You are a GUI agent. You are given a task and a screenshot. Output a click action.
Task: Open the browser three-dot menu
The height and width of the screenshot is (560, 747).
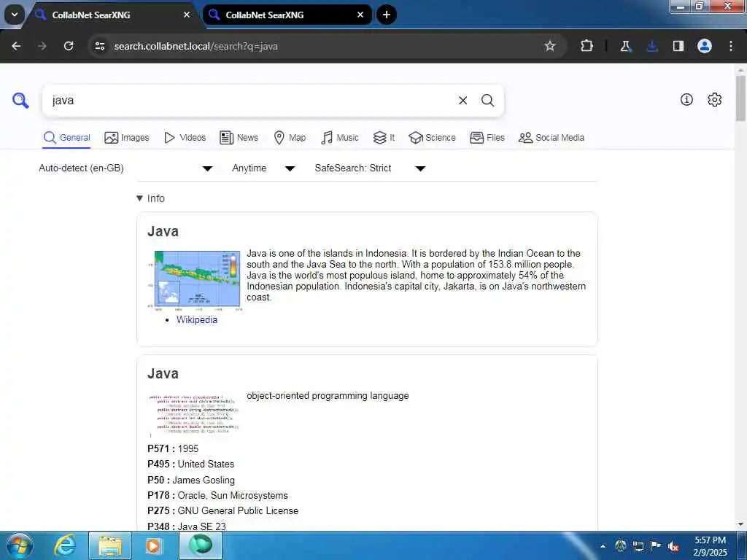[x=731, y=46]
